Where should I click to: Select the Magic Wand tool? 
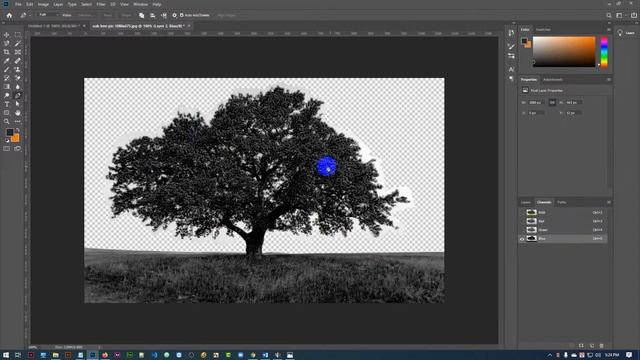[x=18, y=44]
